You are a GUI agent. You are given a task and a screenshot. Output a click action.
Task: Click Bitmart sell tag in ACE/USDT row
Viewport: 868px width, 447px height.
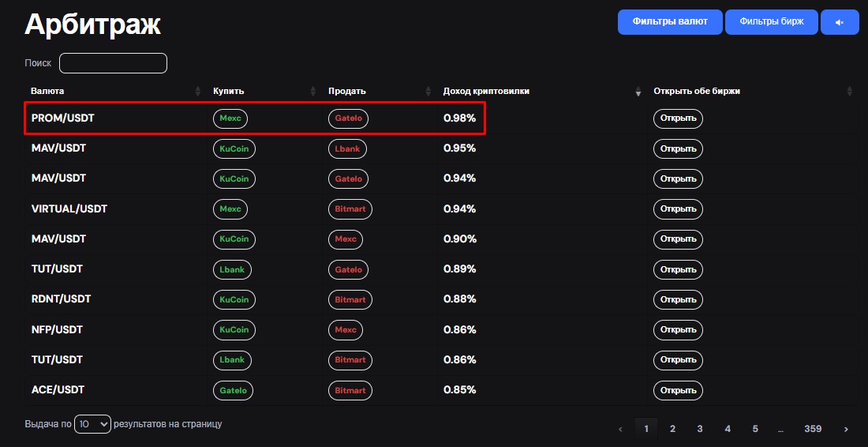point(350,390)
